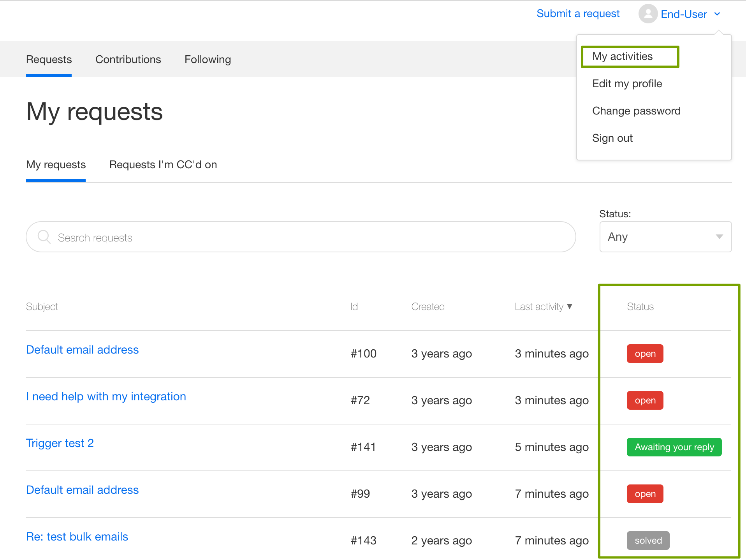This screenshot has width=746, height=560.
Task: Click the Submit a request link
Action: click(578, 14)
